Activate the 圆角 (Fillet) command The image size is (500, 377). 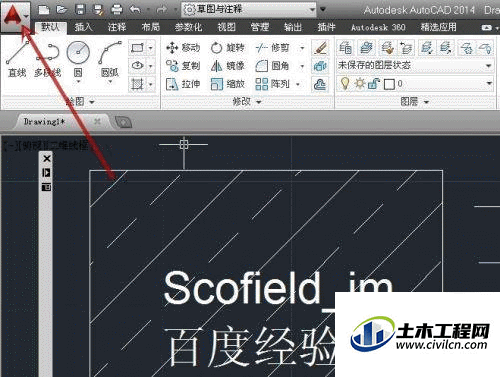click(272, 66)
